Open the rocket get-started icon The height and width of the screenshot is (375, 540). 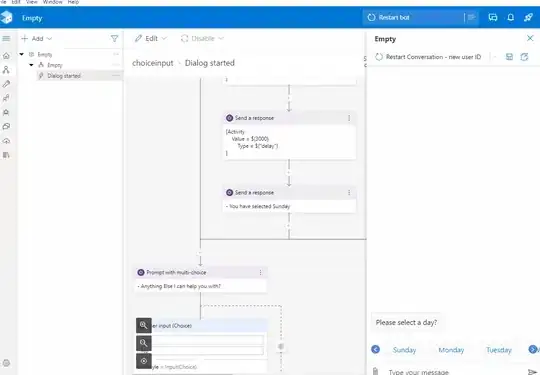point(528,17)
